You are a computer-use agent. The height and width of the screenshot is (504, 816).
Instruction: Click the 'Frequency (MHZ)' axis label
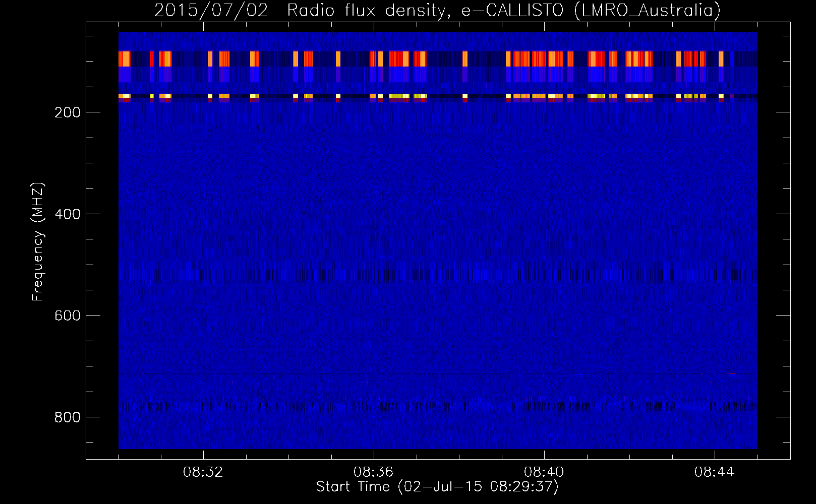tap(38, 242)
